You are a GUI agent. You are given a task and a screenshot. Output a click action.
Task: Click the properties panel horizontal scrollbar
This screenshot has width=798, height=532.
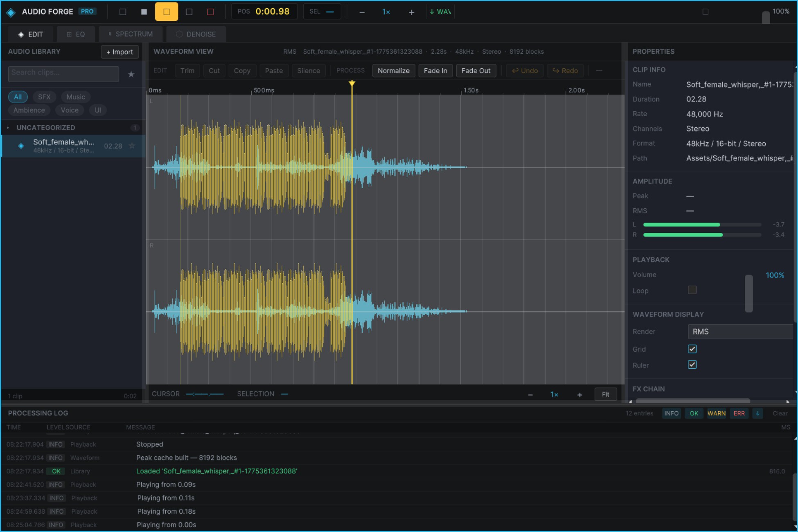tap(692, 401)
